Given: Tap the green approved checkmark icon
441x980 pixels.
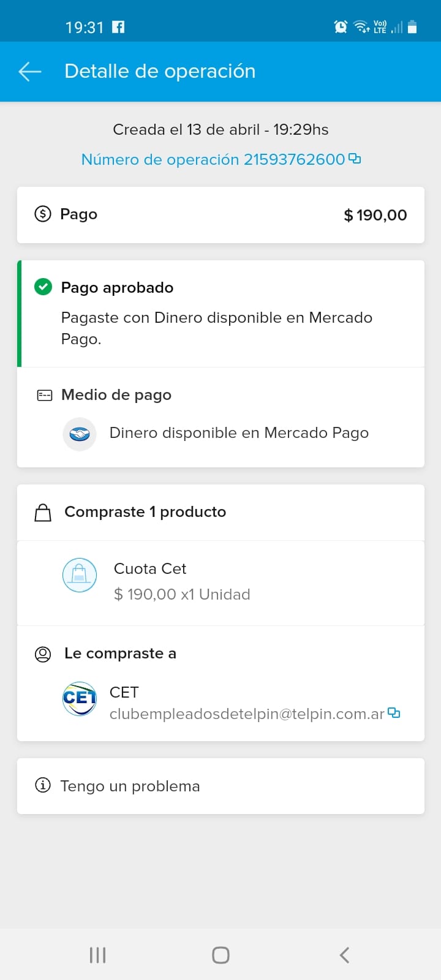Looking at the screenshot, I should click(x=43, y=287).
